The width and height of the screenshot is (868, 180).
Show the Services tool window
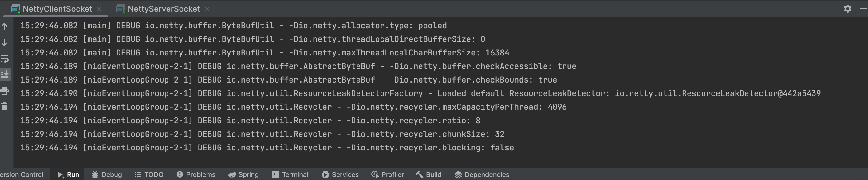coord(340,174)
